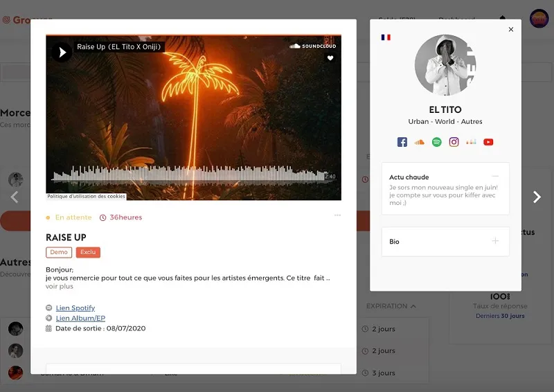Go to next track with right arrow

click(x=537, y=197)
